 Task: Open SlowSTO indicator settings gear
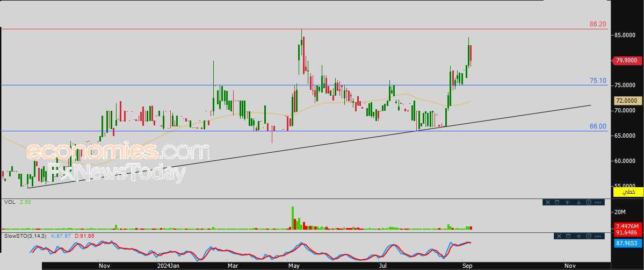[x=589, y=236]
